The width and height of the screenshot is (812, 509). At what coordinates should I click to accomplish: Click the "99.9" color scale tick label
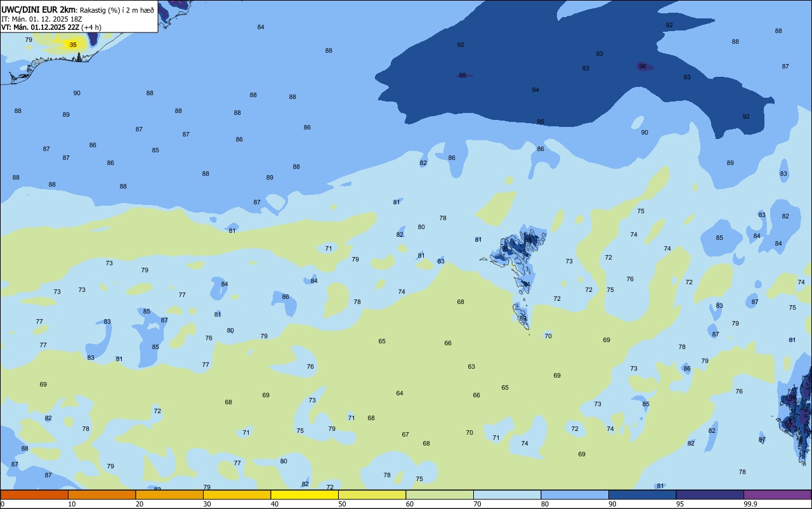[x=750, y=504]
